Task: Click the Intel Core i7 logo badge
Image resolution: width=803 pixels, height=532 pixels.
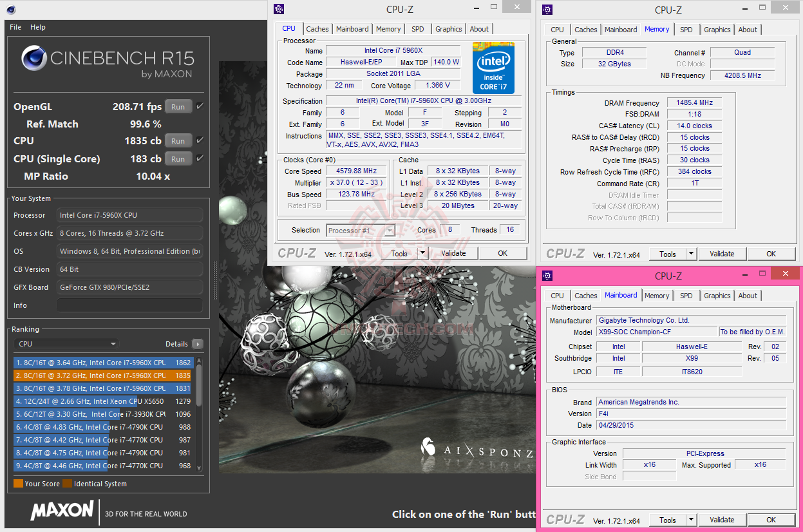Action: pyautogui.click(x=494, y=68)
